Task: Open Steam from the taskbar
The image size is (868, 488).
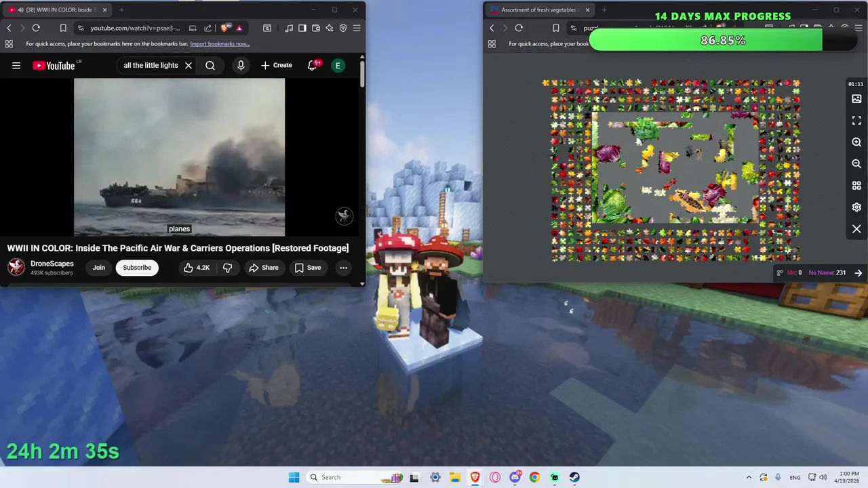Action: [574, 477]
